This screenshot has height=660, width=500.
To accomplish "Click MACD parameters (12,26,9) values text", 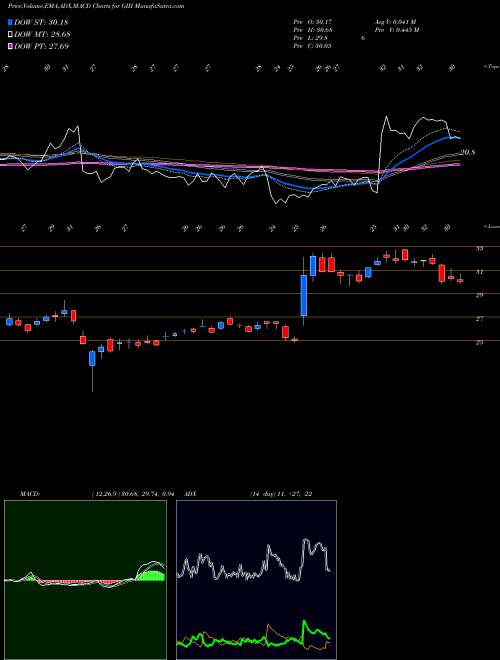I will click(x=132, y=494).
